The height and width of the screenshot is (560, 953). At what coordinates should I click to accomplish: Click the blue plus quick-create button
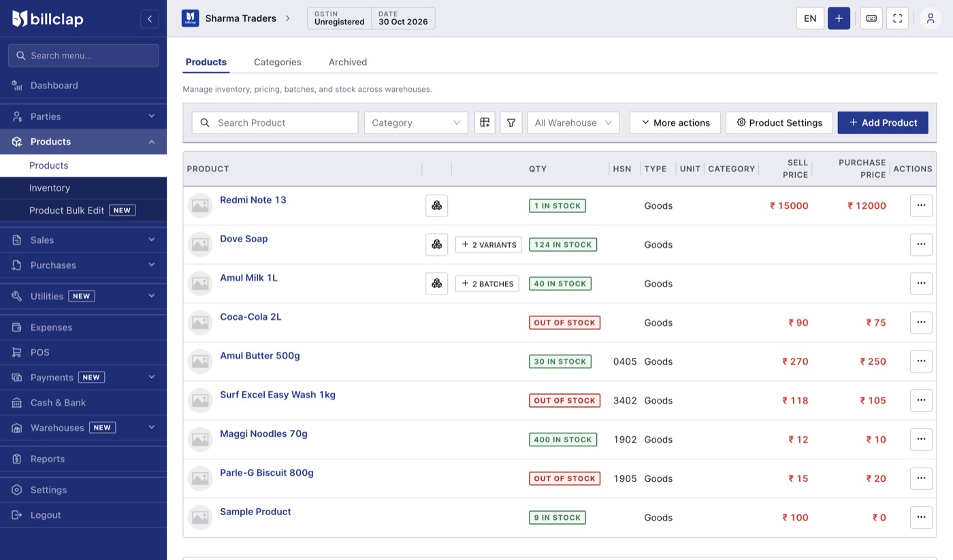click(x=839, y=18)
